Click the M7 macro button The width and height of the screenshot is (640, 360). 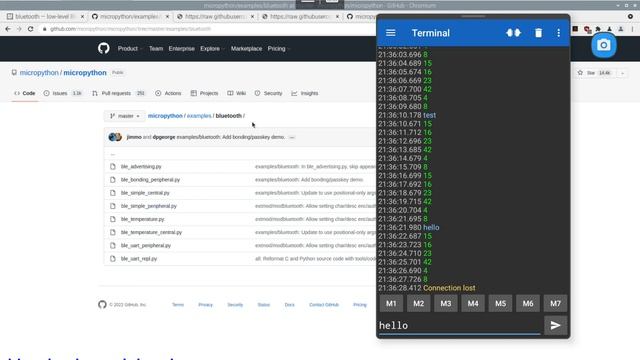[x=555, y=303]
